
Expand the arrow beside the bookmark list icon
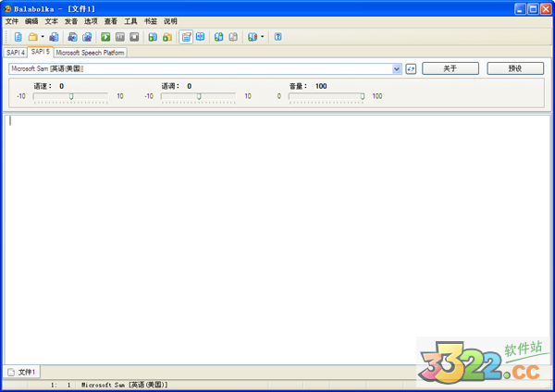coord(263,37)
